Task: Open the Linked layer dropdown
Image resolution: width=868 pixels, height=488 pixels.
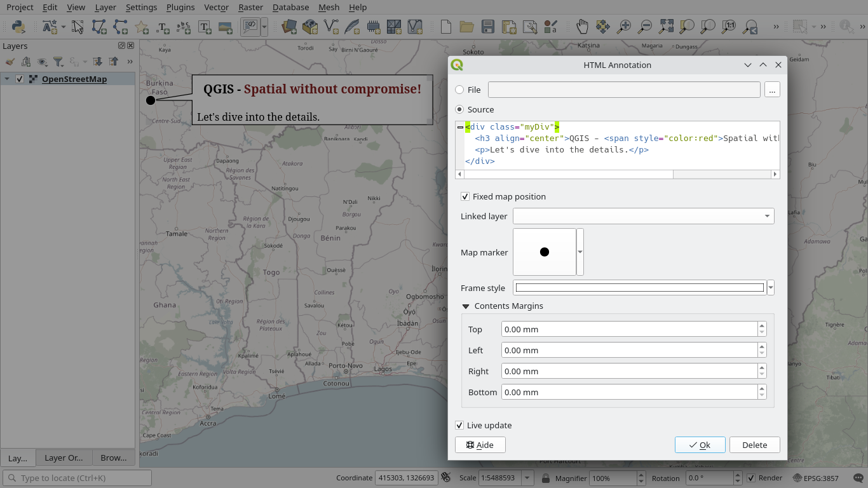Action: coord(643,217)
